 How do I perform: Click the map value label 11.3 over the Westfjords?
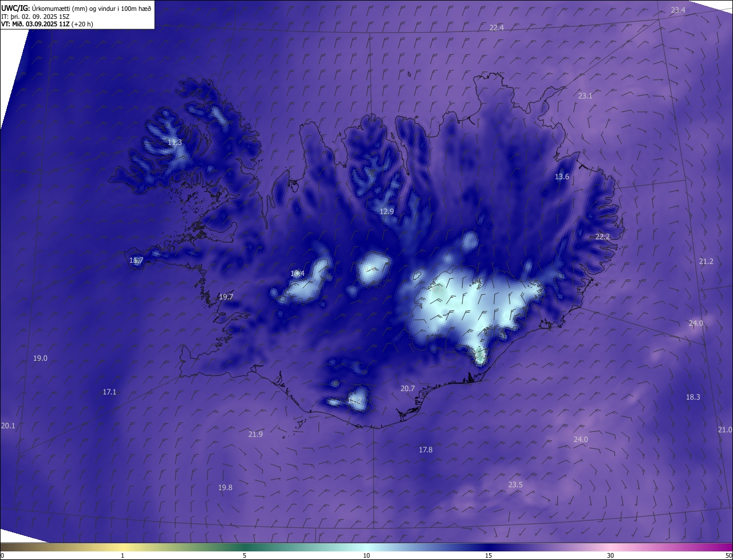click(175, 142)
